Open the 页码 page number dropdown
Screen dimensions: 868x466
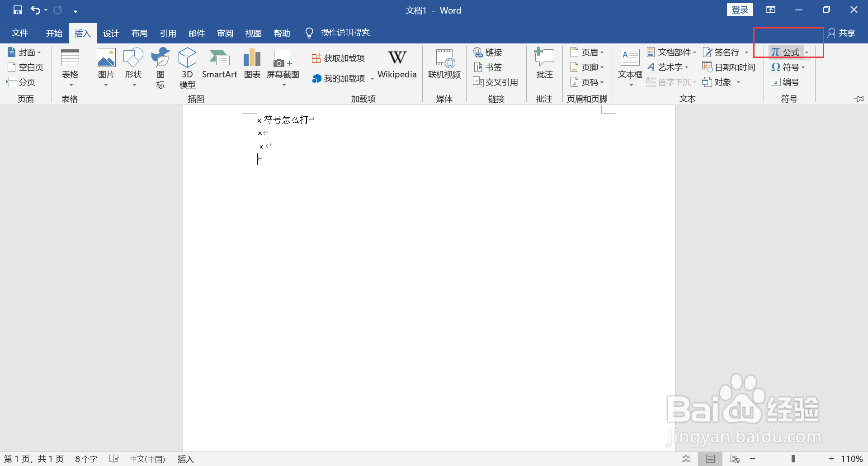587,82
